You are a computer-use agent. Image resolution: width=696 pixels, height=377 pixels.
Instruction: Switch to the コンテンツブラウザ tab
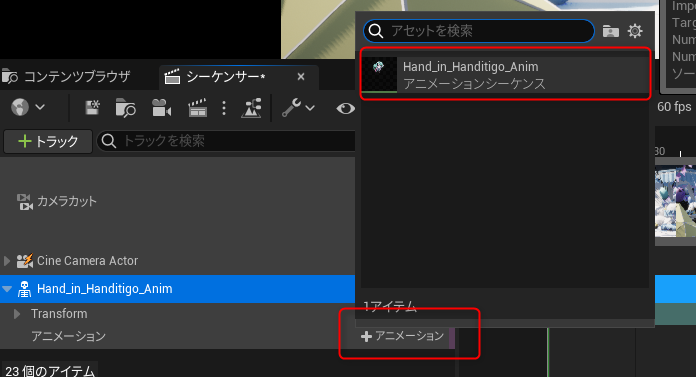pos(66,77)
